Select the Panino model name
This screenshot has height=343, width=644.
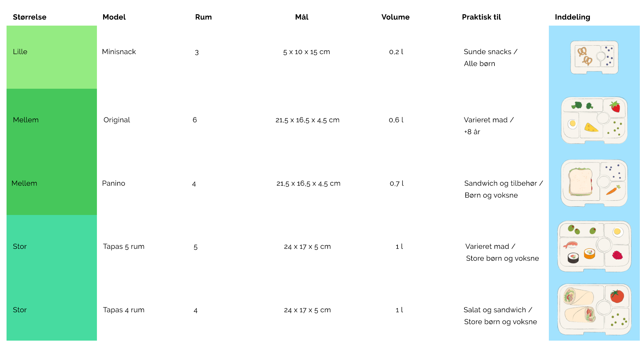click(x=114, y=183)
